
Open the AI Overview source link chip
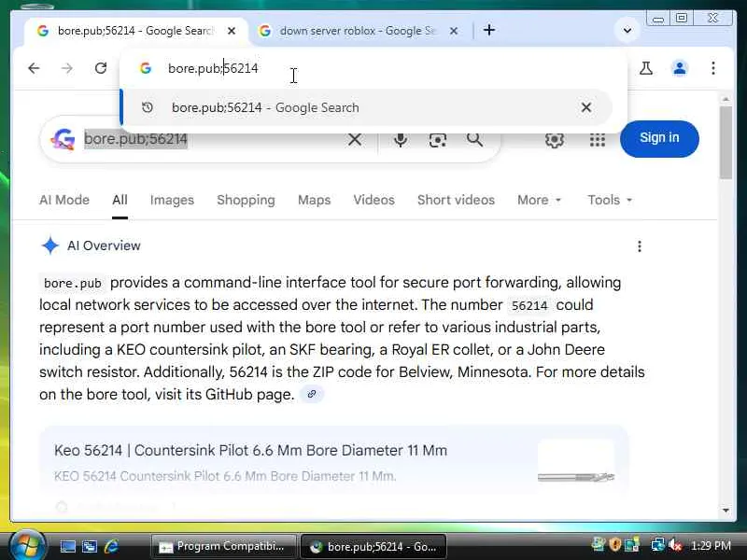[312, 394]
